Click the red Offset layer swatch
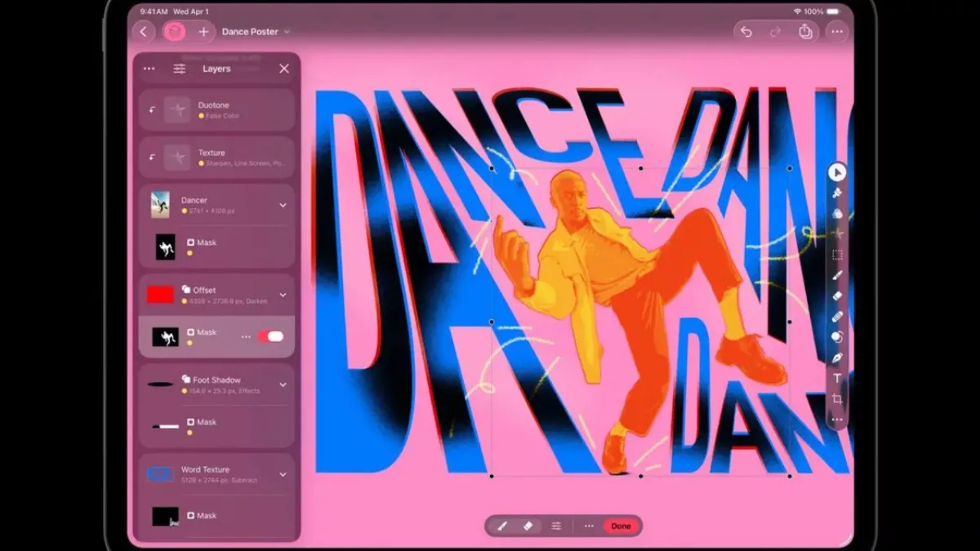 160,295
